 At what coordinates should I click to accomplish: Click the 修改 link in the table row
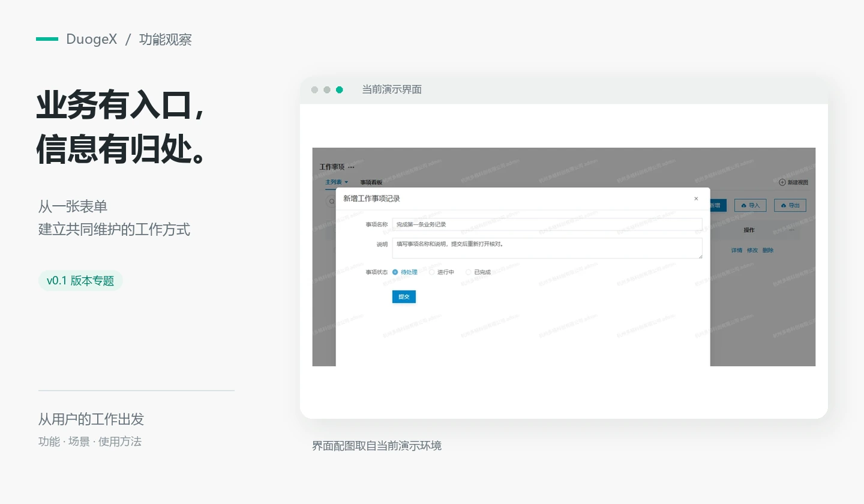coord(752,250)
